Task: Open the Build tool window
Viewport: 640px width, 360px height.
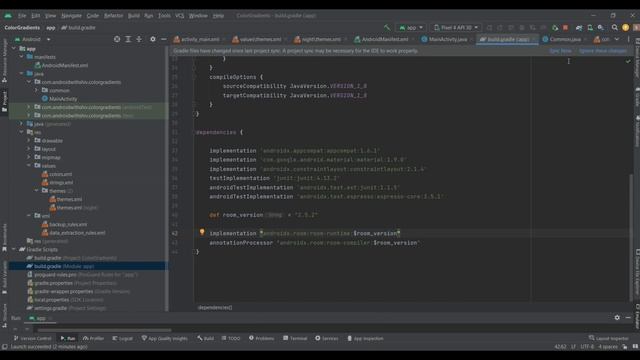Action: [206, 338]
